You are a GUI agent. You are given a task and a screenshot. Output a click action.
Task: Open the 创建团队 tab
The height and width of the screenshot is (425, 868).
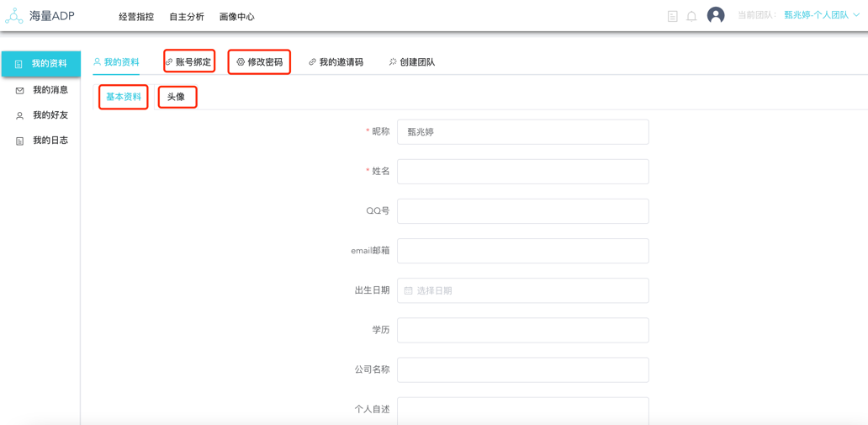click(x=412, y=62)
